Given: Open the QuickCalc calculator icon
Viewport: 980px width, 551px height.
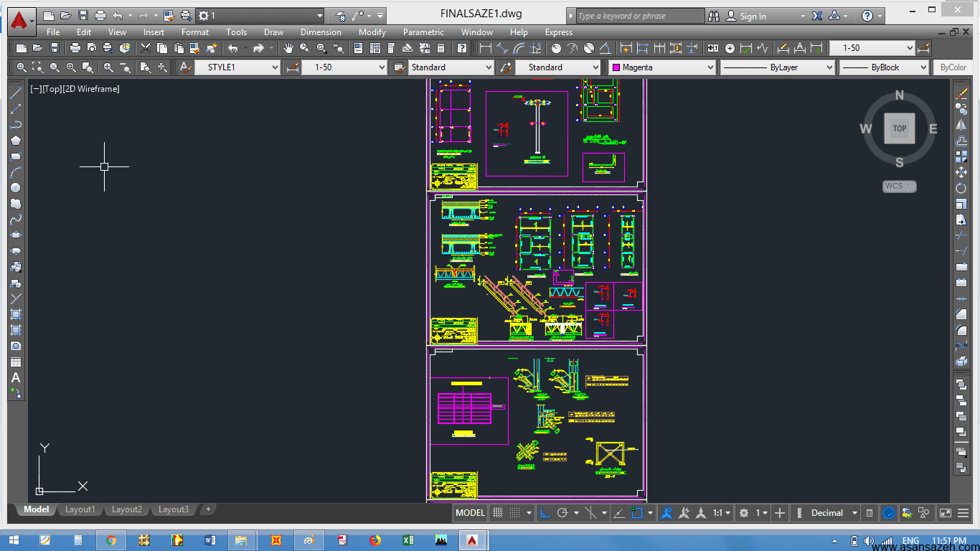Looking at the screenshot, I should (440, 48).
